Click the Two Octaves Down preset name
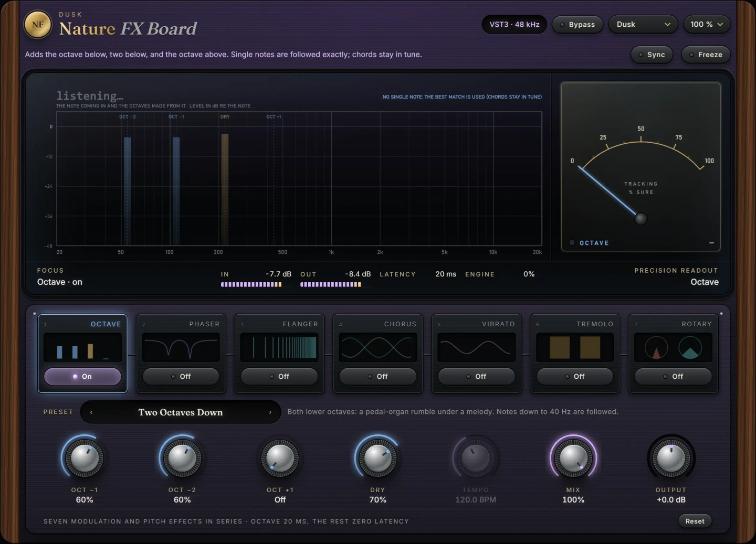 coord(181,412)
